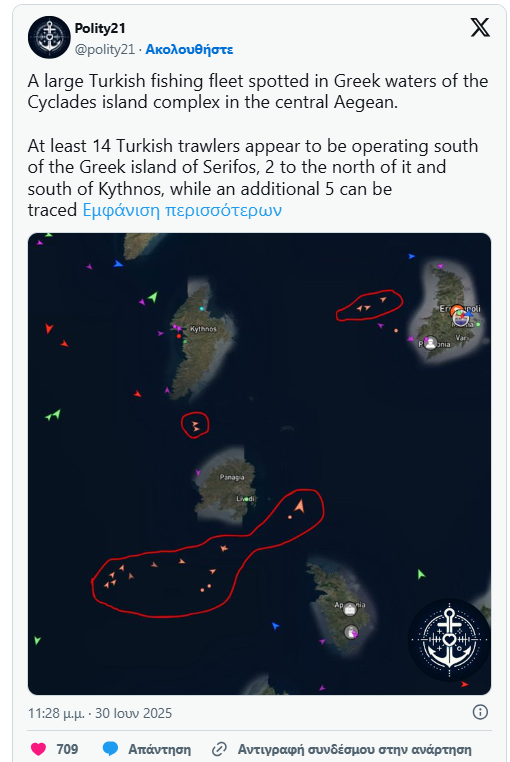The image size is (510, 762).
Task: Click the orange port marker at Ermoupoli
Action: pos(457,310)
